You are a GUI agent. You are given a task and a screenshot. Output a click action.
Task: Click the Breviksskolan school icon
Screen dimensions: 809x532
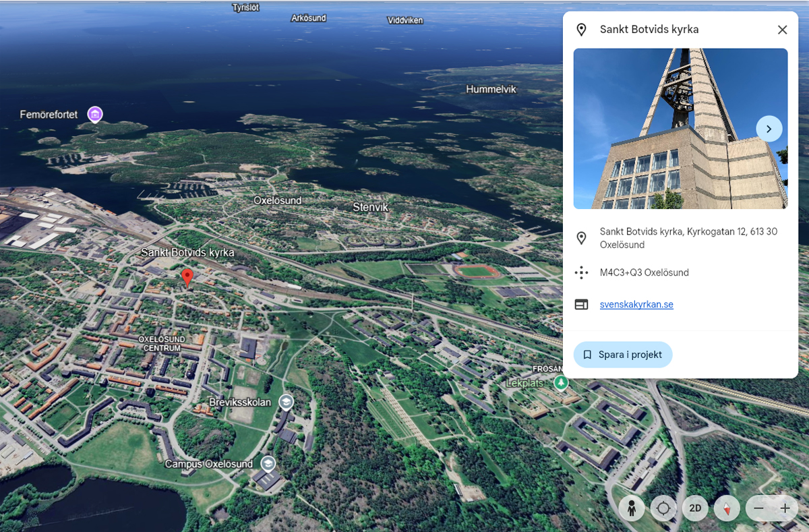pos(286,401)
